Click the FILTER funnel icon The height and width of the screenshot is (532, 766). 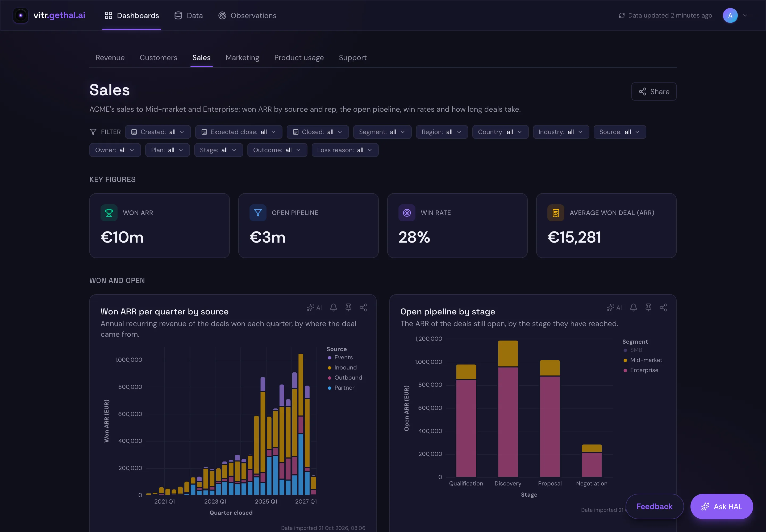point(93,132)
